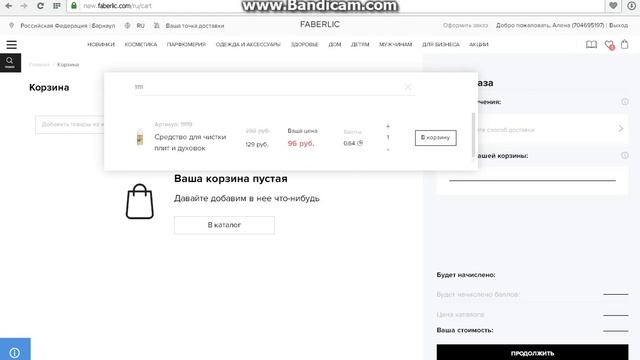Click the popup vertical scrollbar
This screenshot has height=360, width=640.
tap(473, 135)
